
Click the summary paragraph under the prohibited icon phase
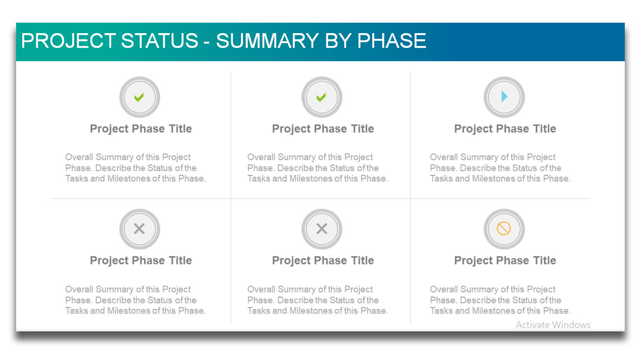click(500, 300)
